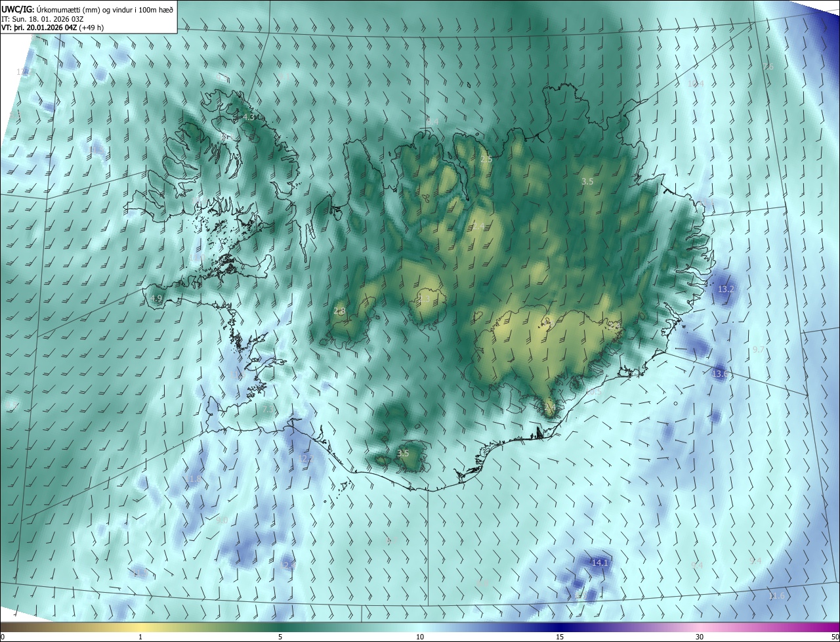Click the "(+49 h)" forecast offset text

[91, 28]
